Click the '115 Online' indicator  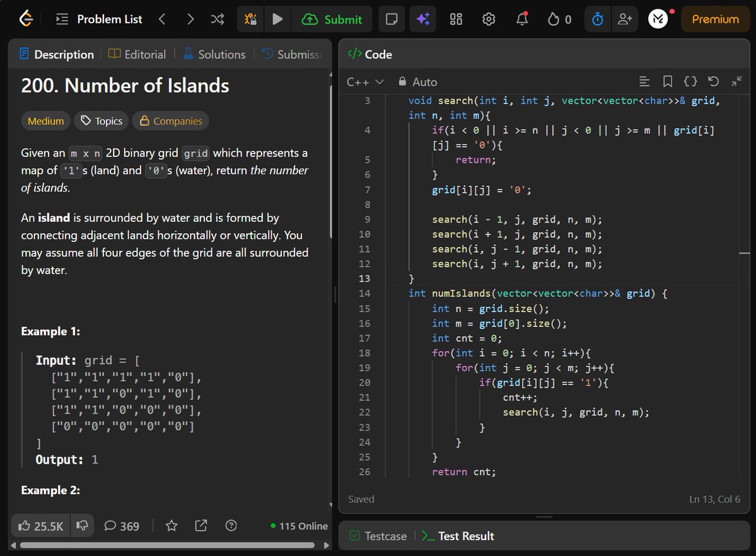[x=299, y=526]
